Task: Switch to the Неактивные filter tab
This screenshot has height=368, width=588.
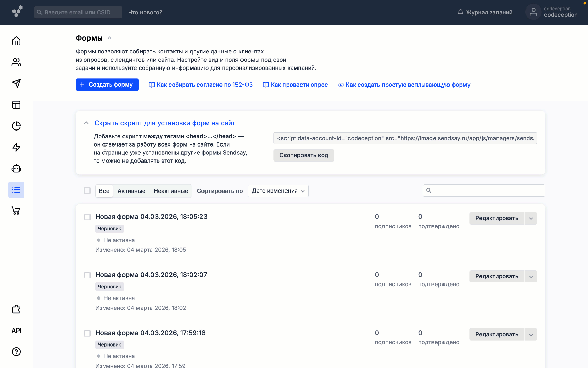Action: click(171, 191)
